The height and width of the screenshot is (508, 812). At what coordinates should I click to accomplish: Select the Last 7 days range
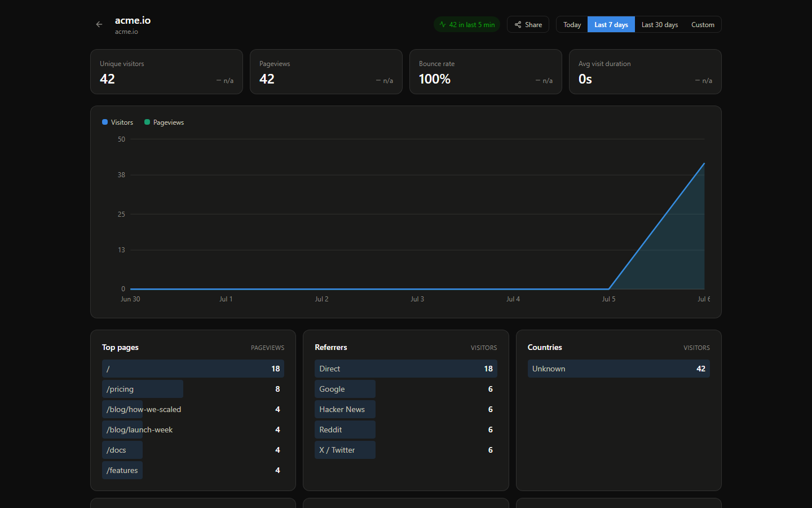coord(611,24)
